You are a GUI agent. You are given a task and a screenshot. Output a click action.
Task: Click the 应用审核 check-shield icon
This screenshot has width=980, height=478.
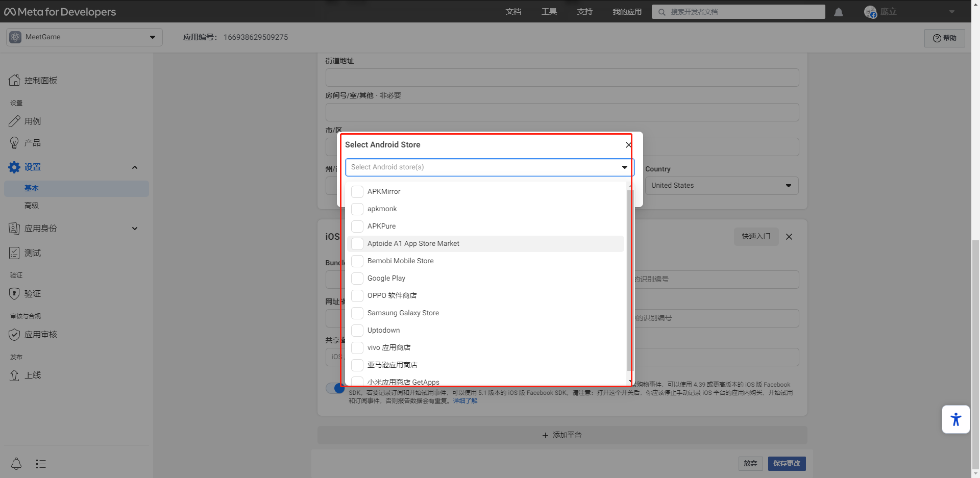coord(14,335)
